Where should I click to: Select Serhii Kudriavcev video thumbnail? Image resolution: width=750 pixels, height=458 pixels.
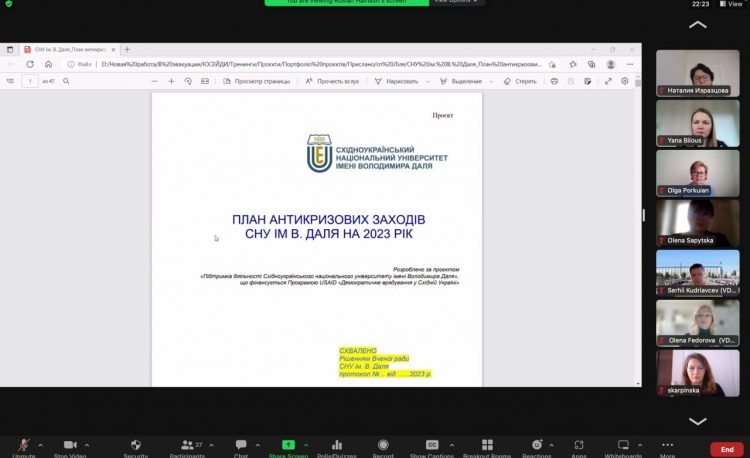697,273
